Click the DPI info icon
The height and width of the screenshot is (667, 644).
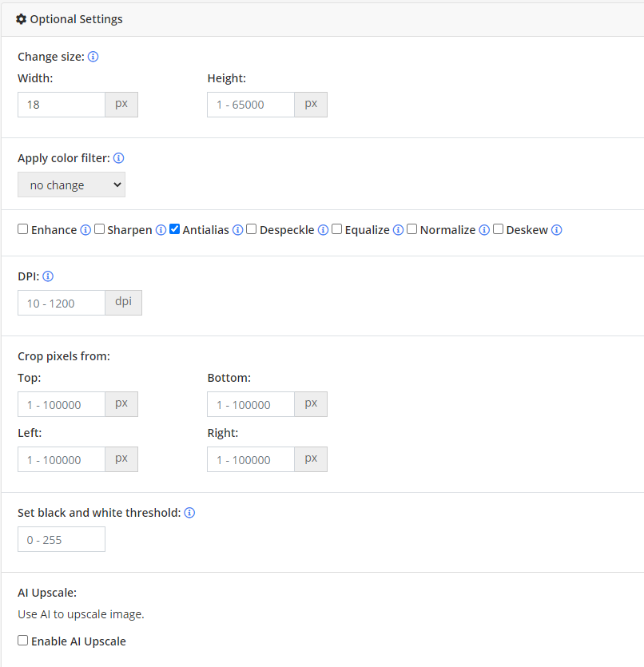[x=48, y=276]
